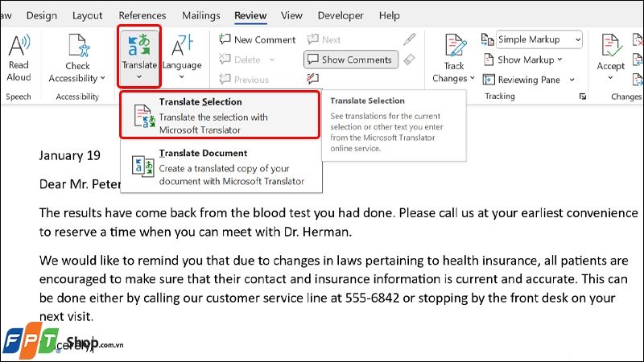Expand the Reviewing Pane dropdown arrow

tap(572, 80)
